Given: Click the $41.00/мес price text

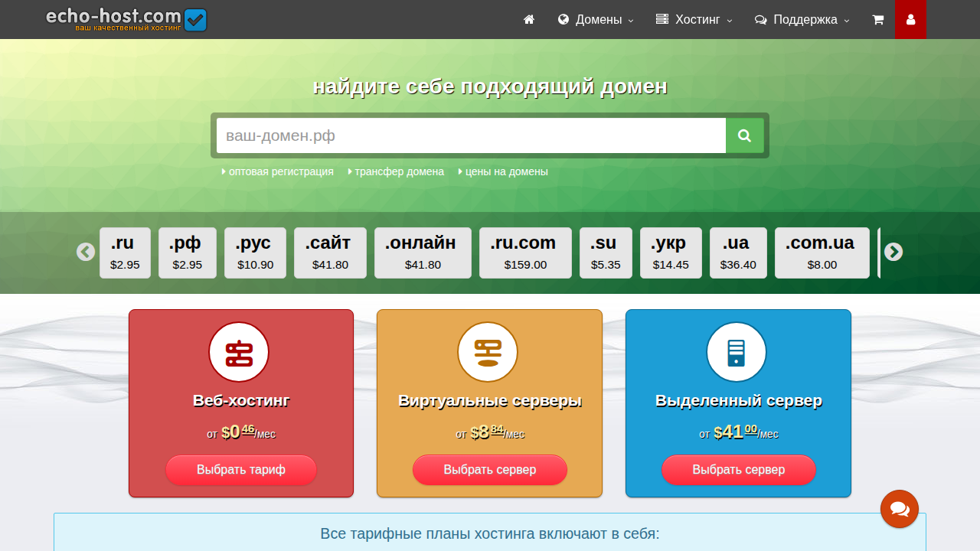Looking at the screenshot, I should (x=739, y=432).
